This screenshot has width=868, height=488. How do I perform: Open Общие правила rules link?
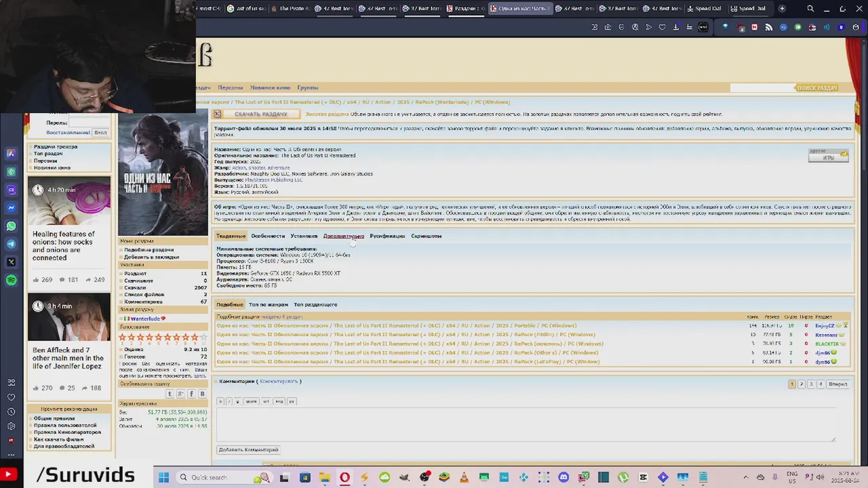pos(54,418)
